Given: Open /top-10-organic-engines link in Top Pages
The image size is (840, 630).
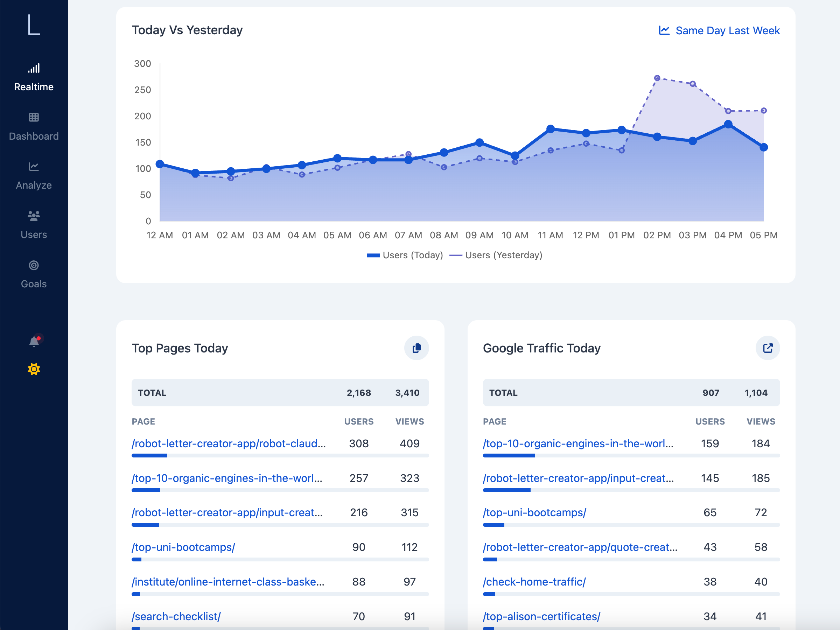Looking at the screenshot, I should tap(227, 478).
